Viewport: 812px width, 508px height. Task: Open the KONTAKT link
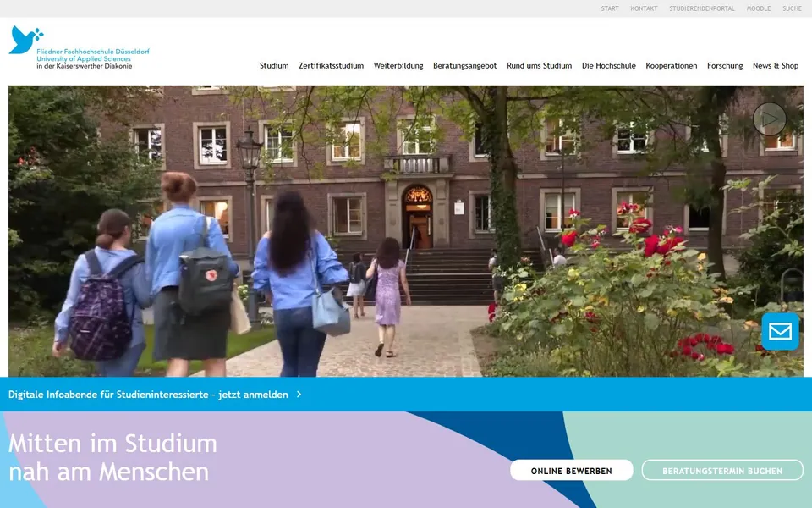pyautogui.click(x=644, y=8)
